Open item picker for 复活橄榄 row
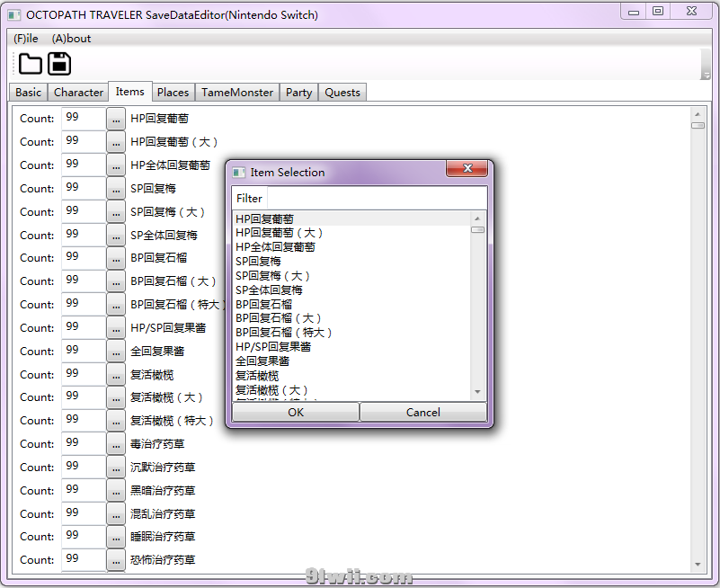720x588 pixels. [116, 375]
